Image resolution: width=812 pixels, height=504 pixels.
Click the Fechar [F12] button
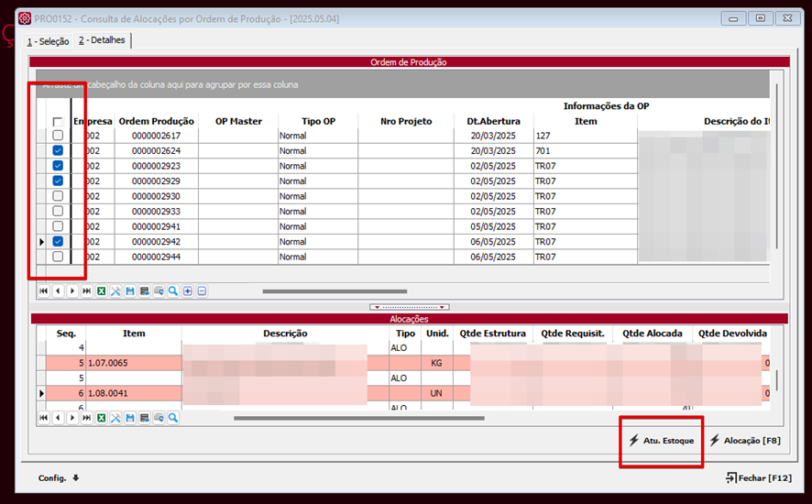(x=759, y=477)
